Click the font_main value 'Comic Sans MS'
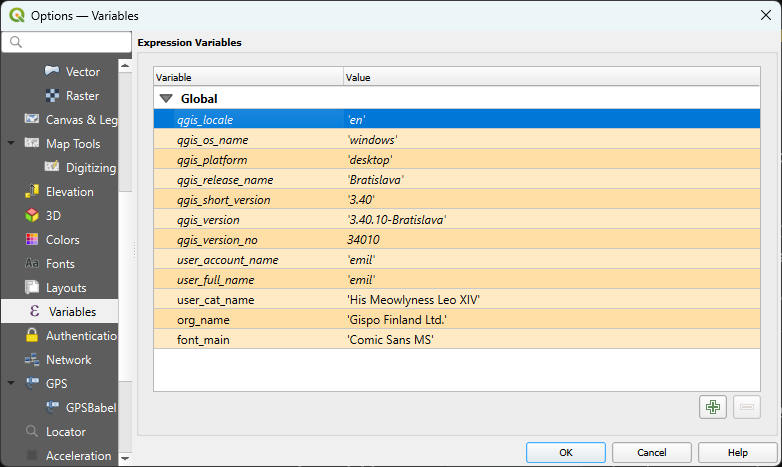 (x=390, y=340)
